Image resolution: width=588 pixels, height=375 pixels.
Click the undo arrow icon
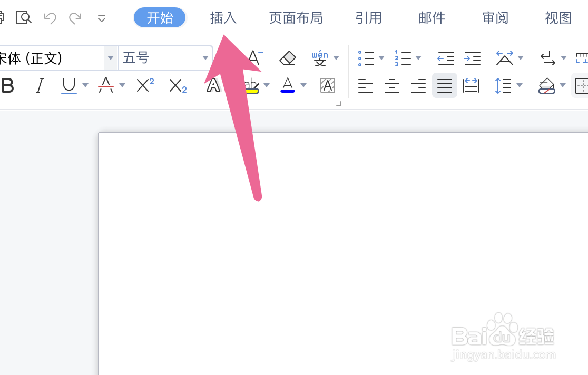tap(50, 17)
